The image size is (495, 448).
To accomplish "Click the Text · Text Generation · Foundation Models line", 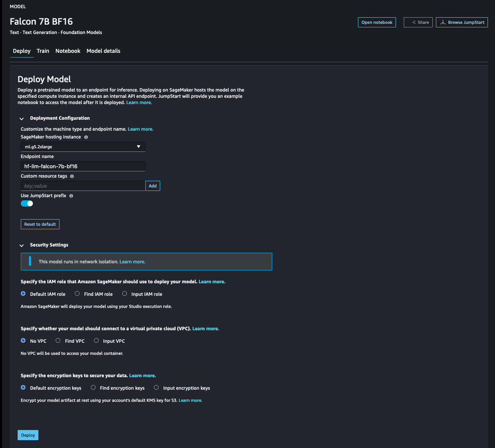I will point(56,32).
